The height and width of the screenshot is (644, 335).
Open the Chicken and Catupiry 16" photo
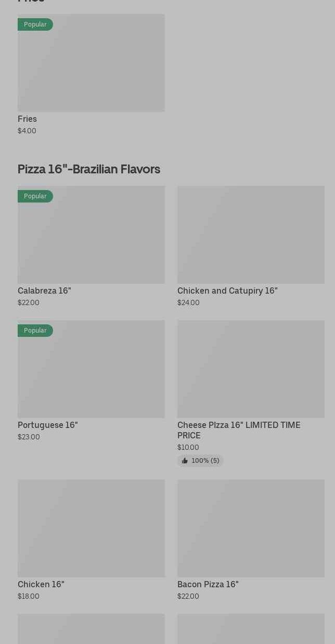251,235
